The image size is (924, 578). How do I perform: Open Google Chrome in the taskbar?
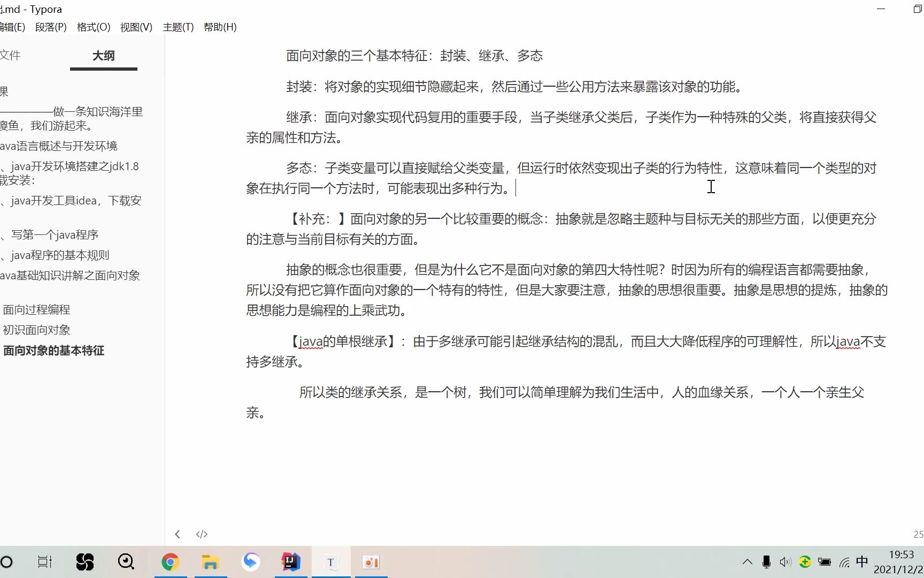tap(170, 562)
